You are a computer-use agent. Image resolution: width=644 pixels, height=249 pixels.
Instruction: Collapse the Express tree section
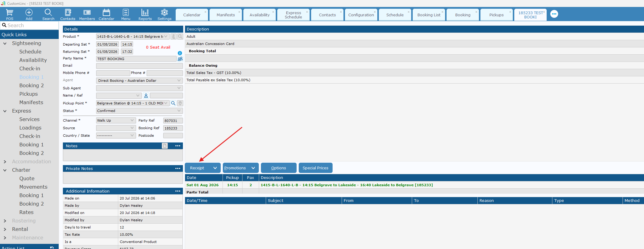pyautogui.click(x=5, y=111)
